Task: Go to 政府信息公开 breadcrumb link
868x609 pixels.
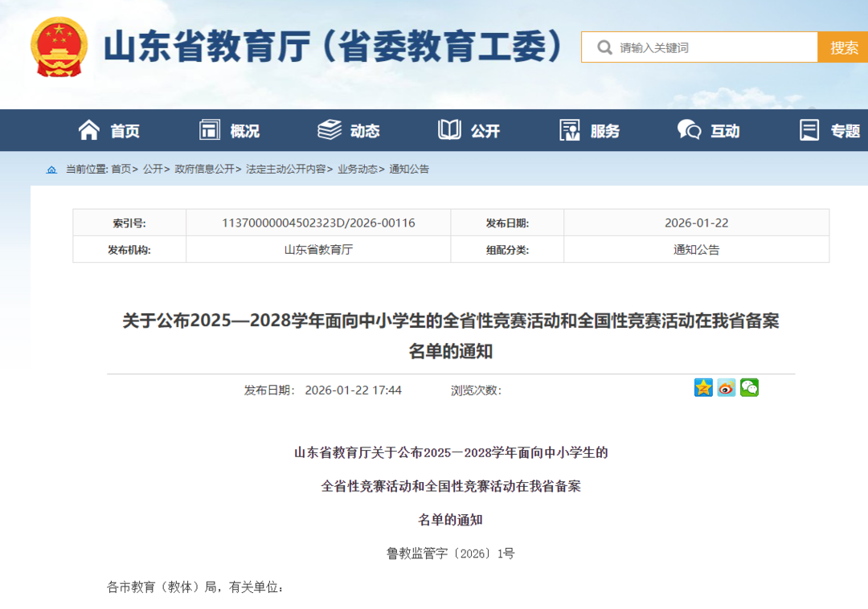Action: pos(204,170)
